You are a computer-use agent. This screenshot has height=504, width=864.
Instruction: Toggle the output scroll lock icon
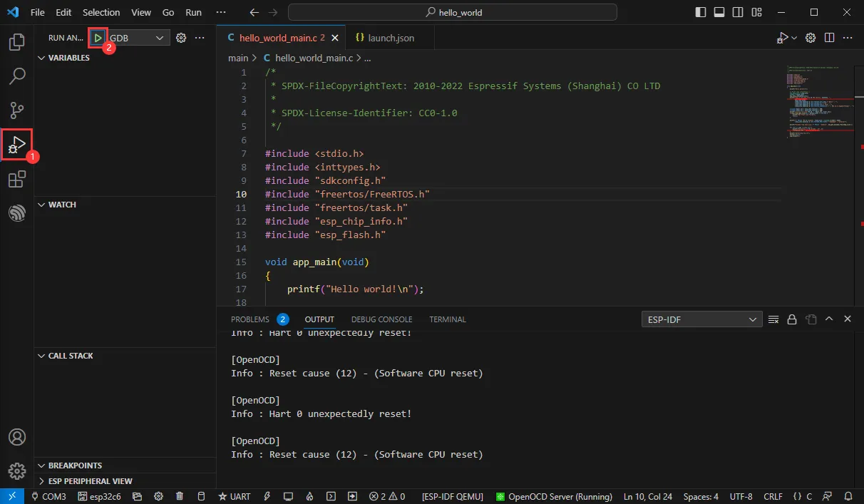coord(791,319)
